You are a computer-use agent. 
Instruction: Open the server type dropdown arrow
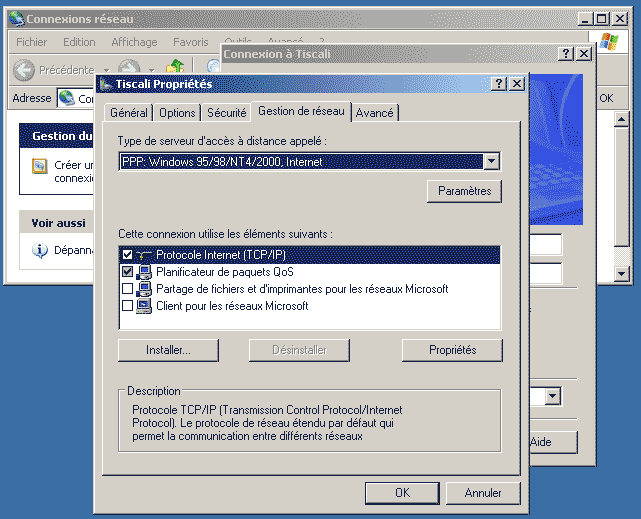pos(491,162)
